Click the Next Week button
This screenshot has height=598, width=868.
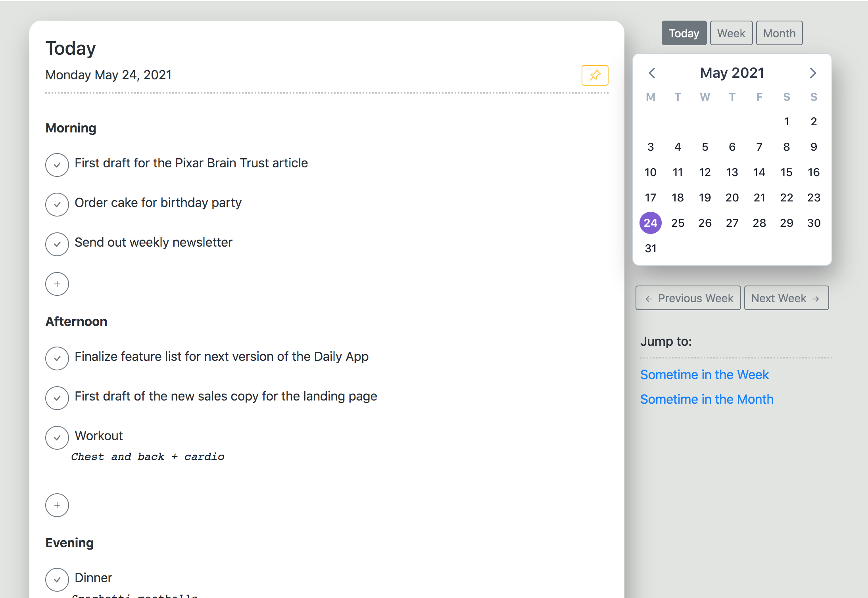point(786,298)
